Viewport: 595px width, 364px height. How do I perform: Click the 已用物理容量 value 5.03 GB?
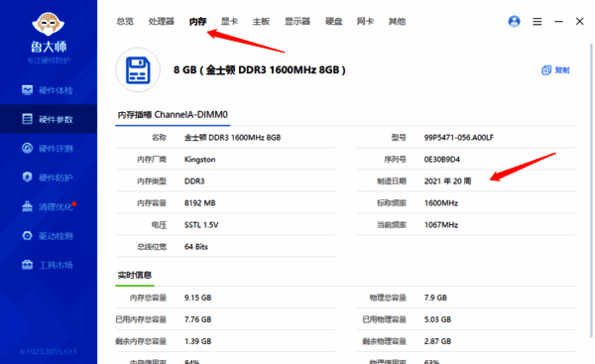click(437, 319)
